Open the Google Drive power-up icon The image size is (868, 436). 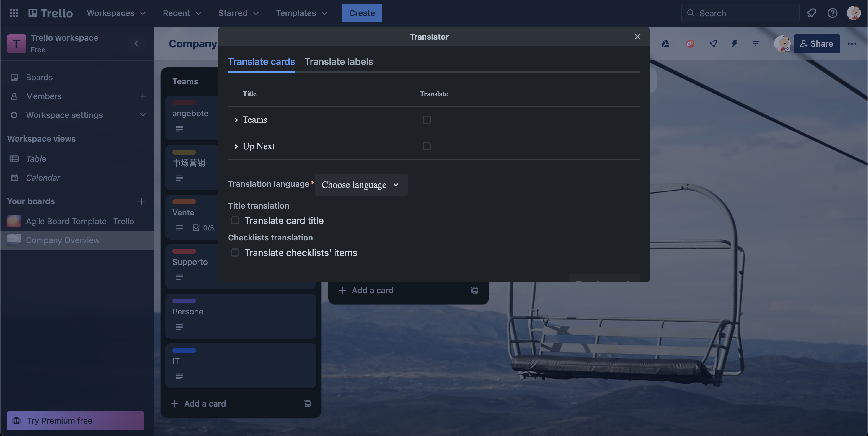665,44
